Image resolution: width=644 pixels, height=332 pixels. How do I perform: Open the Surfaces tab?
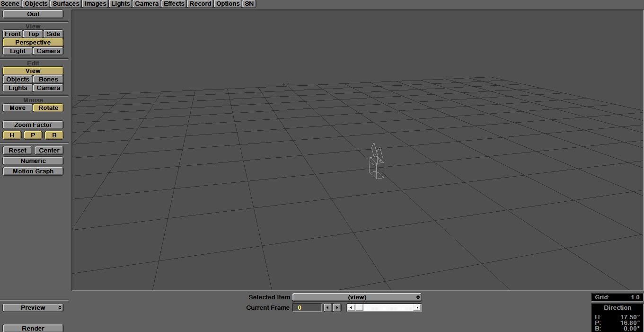[x=66, y=4]
